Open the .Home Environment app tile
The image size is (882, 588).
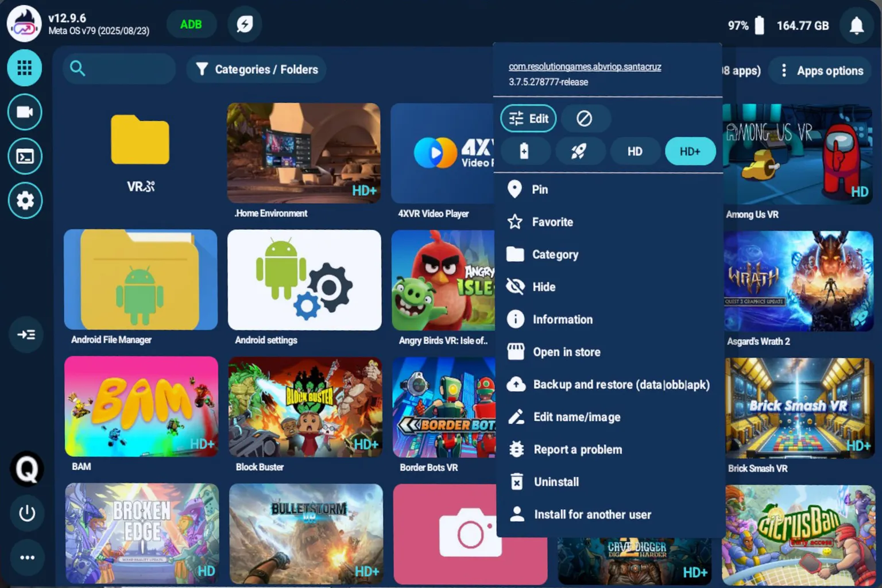point(304,153)
